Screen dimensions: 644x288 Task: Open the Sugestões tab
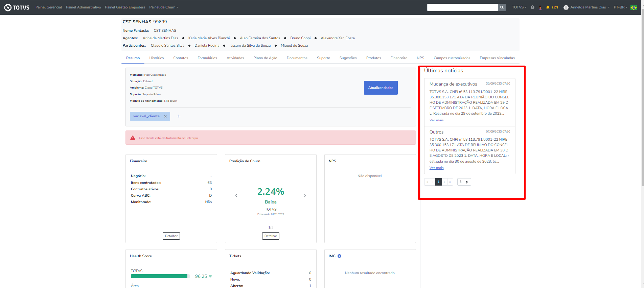[x=348, y=58]
